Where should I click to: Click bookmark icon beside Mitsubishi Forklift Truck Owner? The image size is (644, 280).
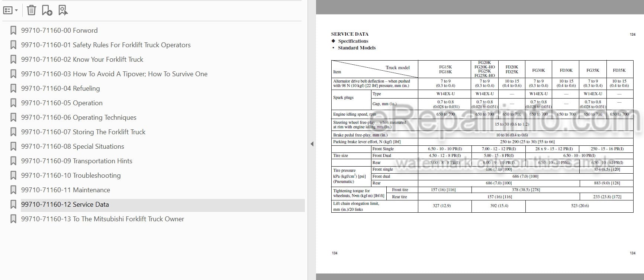click(x=13, y=219)
